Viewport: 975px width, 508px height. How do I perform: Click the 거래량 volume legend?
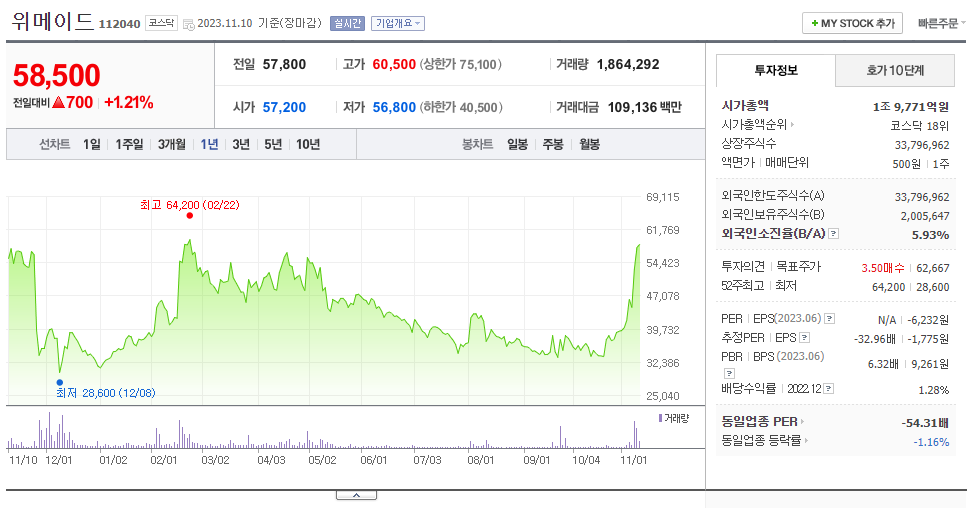[x=673, y=418]
